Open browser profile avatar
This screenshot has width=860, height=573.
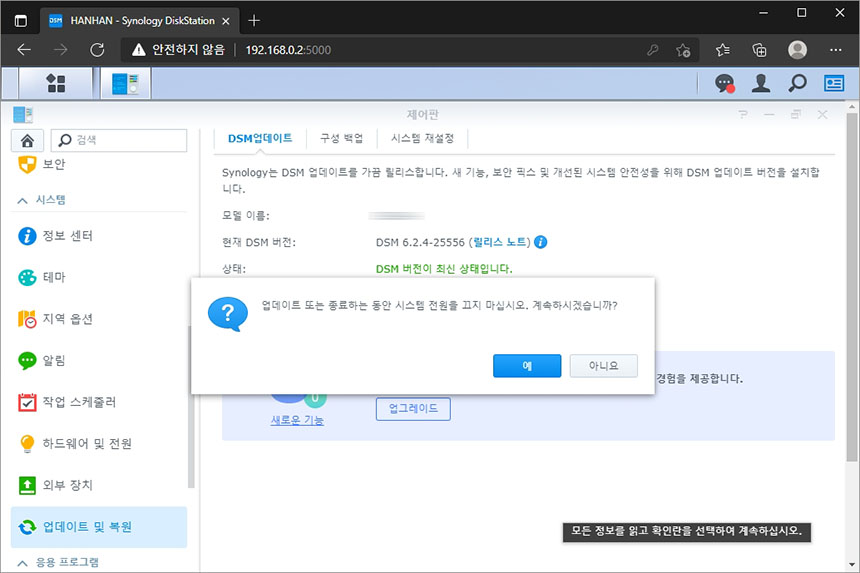point(797,50)
